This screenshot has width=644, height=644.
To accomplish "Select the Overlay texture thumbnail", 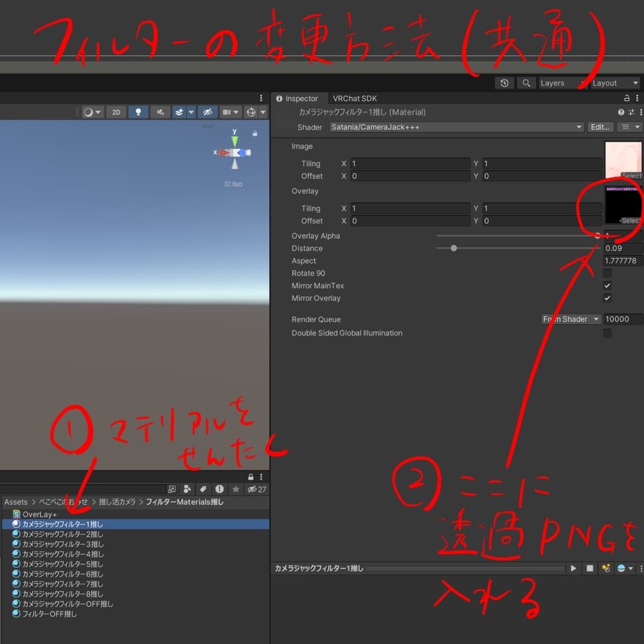I will (623, 205).
